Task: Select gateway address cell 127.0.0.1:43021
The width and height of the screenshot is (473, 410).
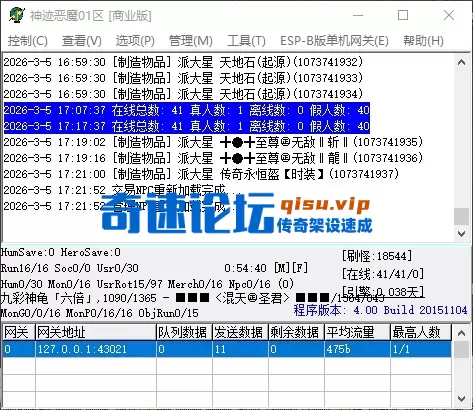Action: pos(96,349)
